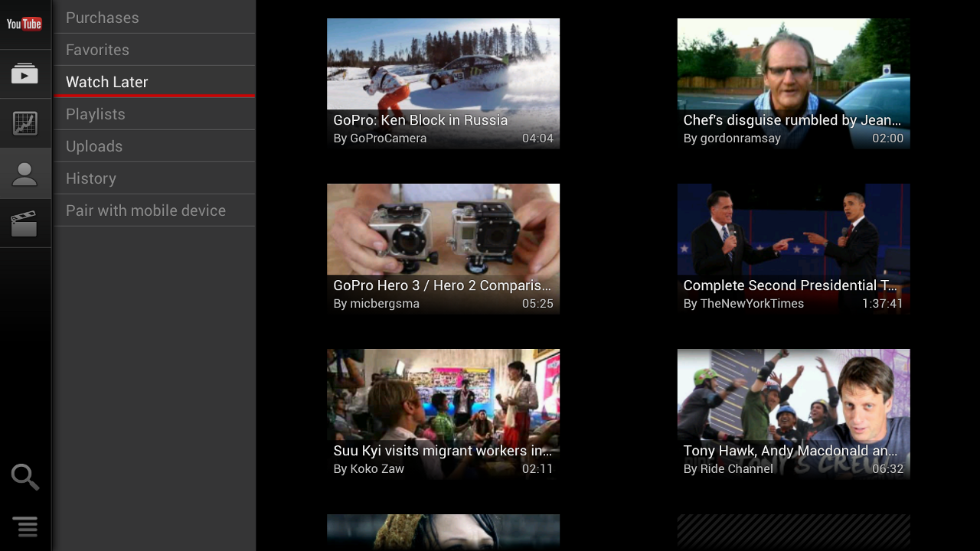
Task: Open the Purchases menu item
Action: coord(153,18)
